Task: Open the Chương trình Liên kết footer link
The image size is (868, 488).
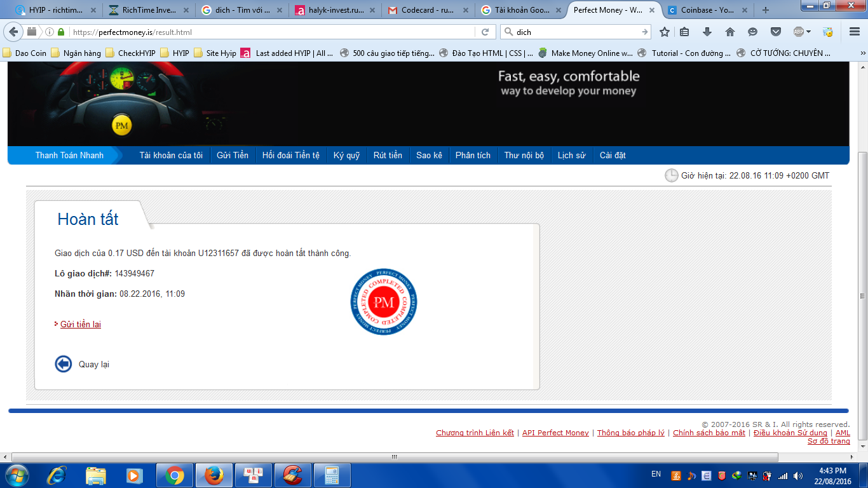Action: click(x=475, y=433)
